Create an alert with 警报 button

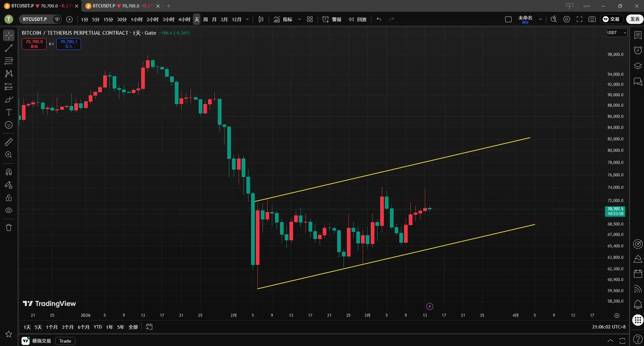point(332,19)
